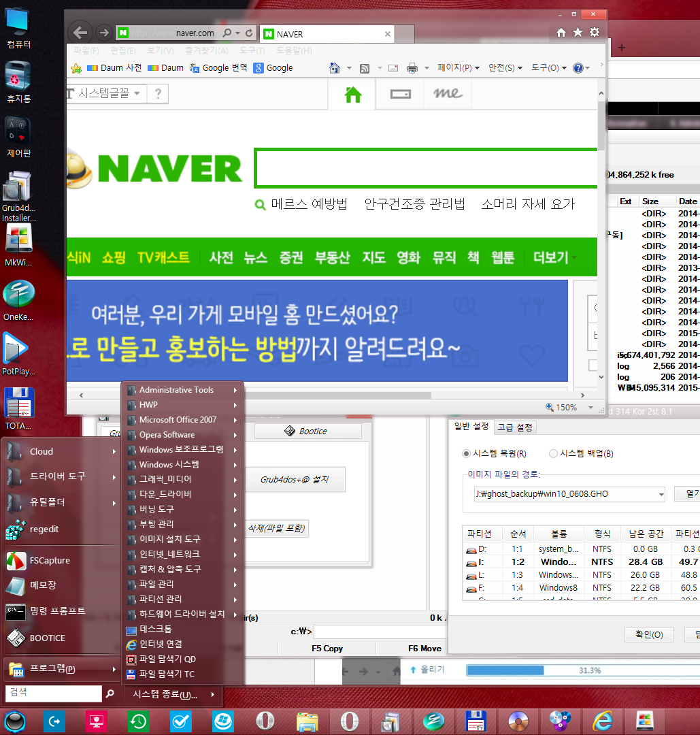Select 파일 탐색기 TC menu entry
700x735 pixels.
(x=183, y=674)
